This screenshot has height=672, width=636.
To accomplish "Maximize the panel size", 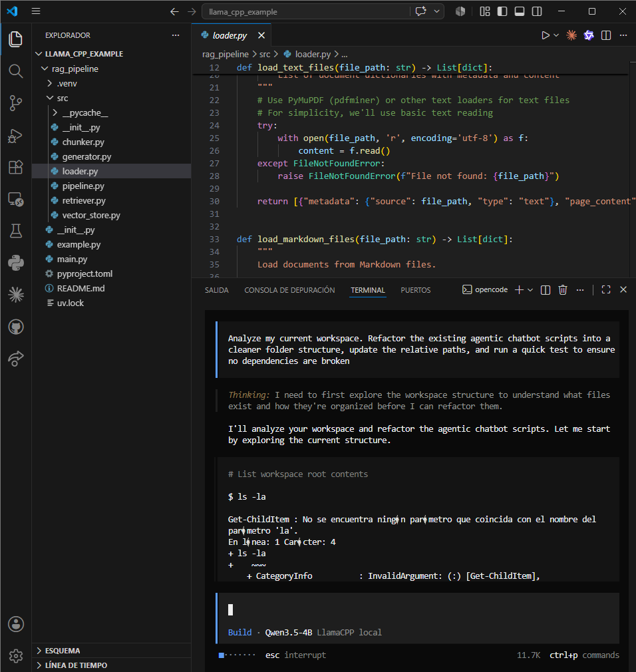I will tap(605, 290).
